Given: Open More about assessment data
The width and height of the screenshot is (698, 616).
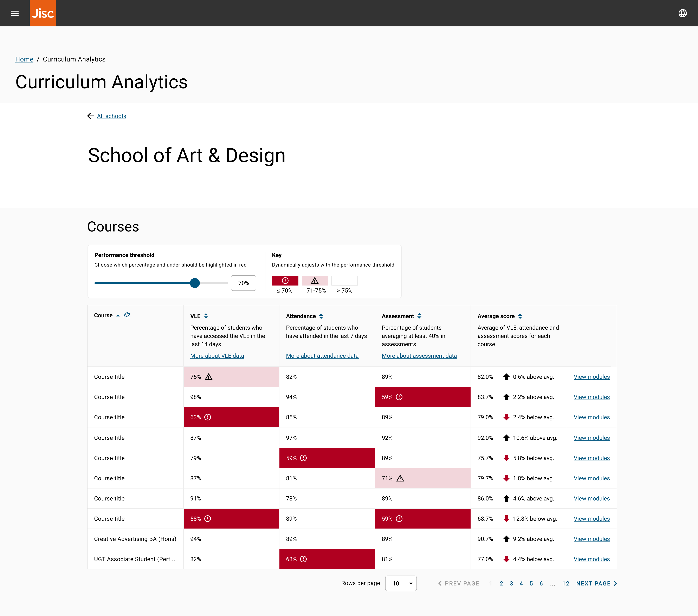Looking at the screenshot, I should tap(419, 356).
